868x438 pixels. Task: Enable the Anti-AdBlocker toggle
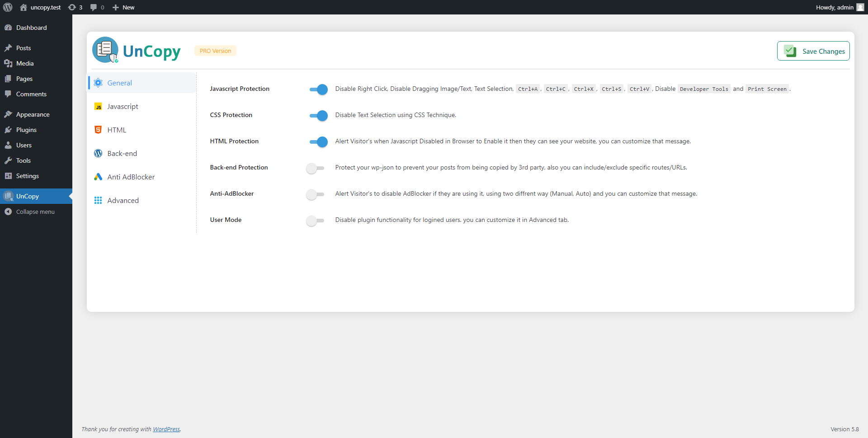[x=315, y=194]
